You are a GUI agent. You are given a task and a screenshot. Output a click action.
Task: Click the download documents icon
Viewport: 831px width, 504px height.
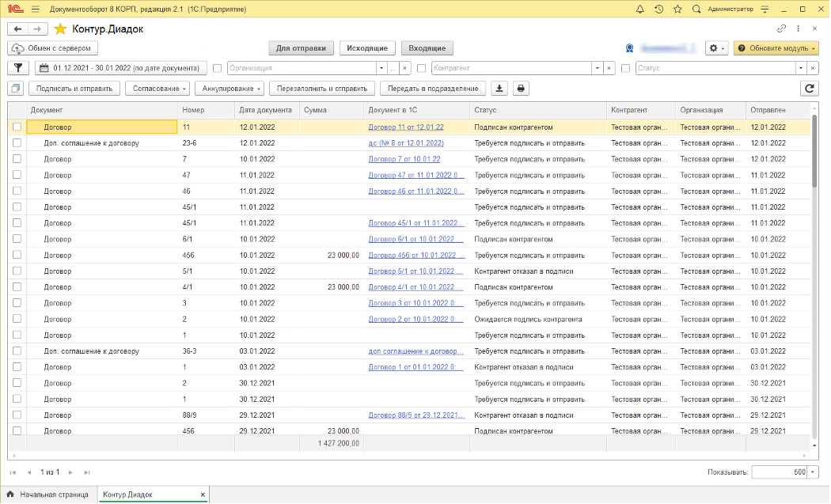[x=499, y=89]
